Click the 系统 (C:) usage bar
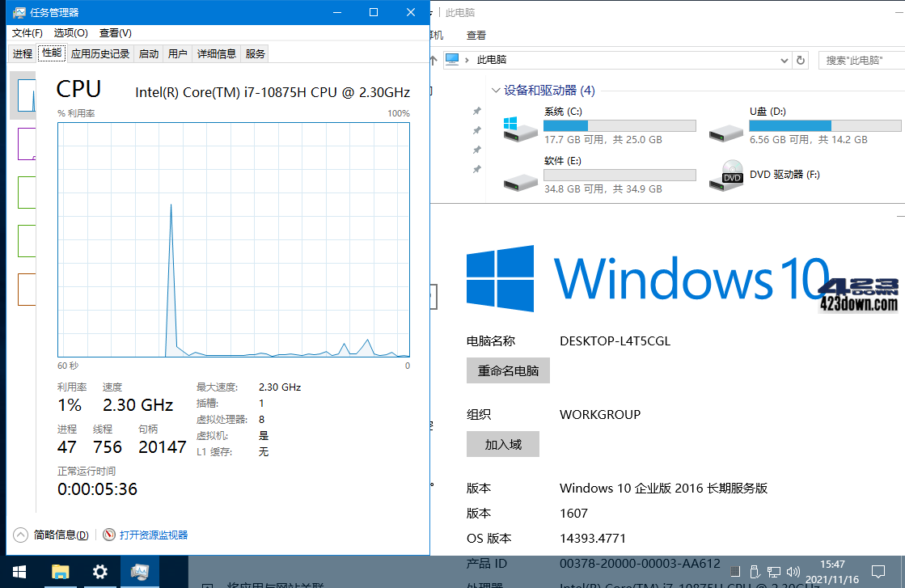This screenshot has height=588, width=905. click(620, 126)
